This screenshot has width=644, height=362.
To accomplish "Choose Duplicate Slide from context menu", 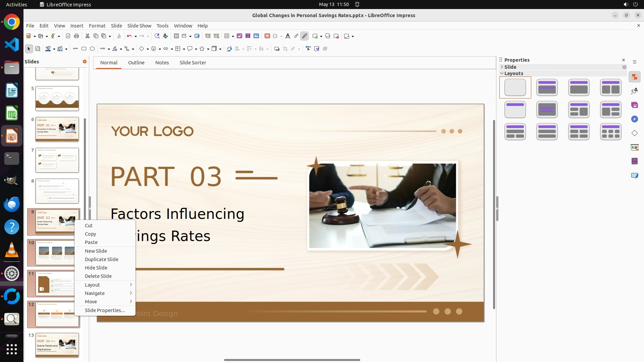I will [101, 259].
